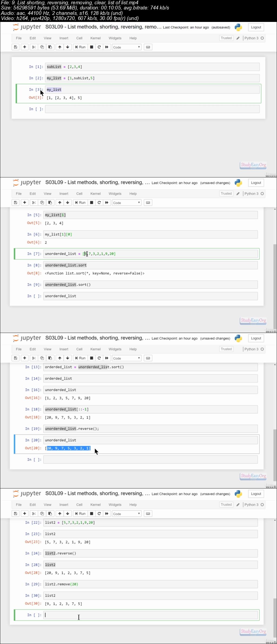Click output Out[30] [9, 1, 2, 3, 7, 5]
277x644 pixels.
(x=63, y=604)
